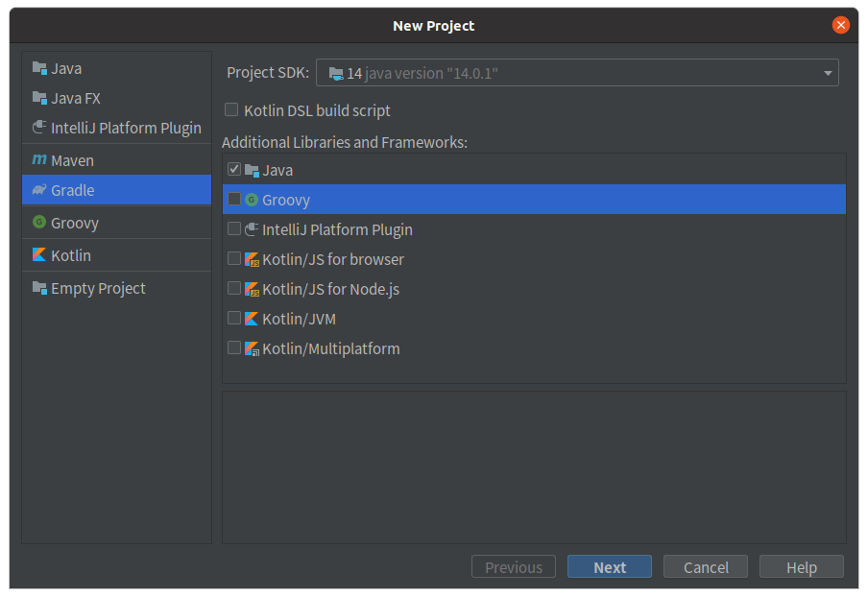868x598 pixels.
Task: Click the 'Kotlin/JS for Node.js' label
Action: [330, 289]
